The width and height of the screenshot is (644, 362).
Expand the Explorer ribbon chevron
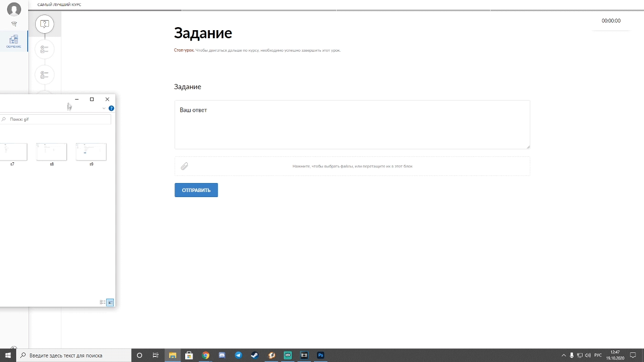point(104,108)
